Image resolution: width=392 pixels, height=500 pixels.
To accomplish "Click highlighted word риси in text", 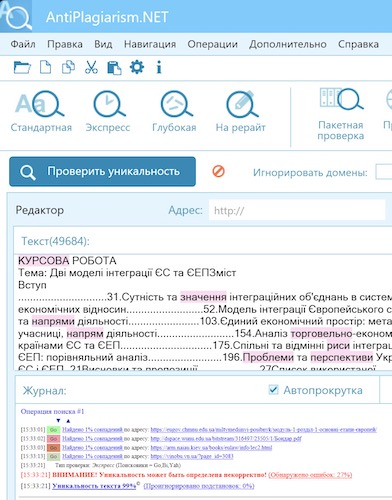I will click(338, 345).
